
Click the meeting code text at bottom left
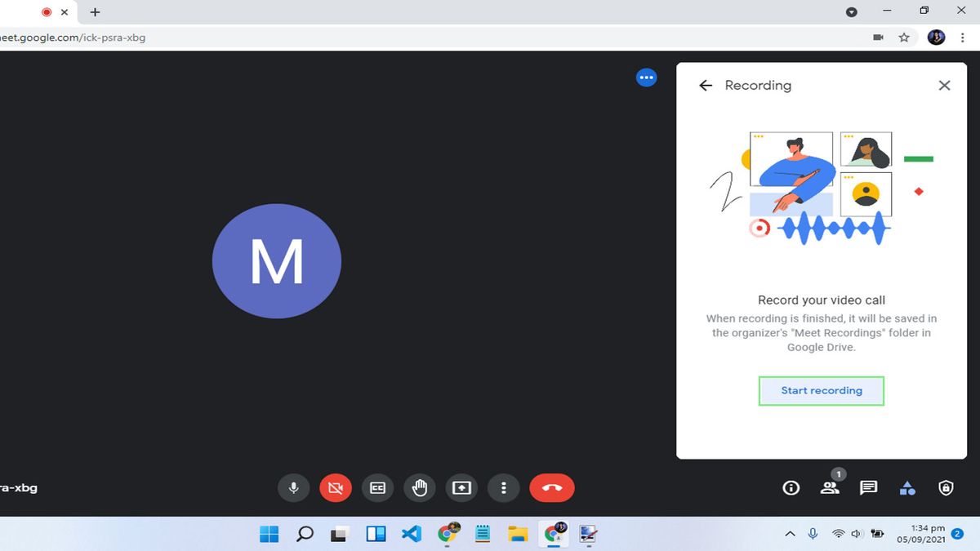[x=19, y=488]
